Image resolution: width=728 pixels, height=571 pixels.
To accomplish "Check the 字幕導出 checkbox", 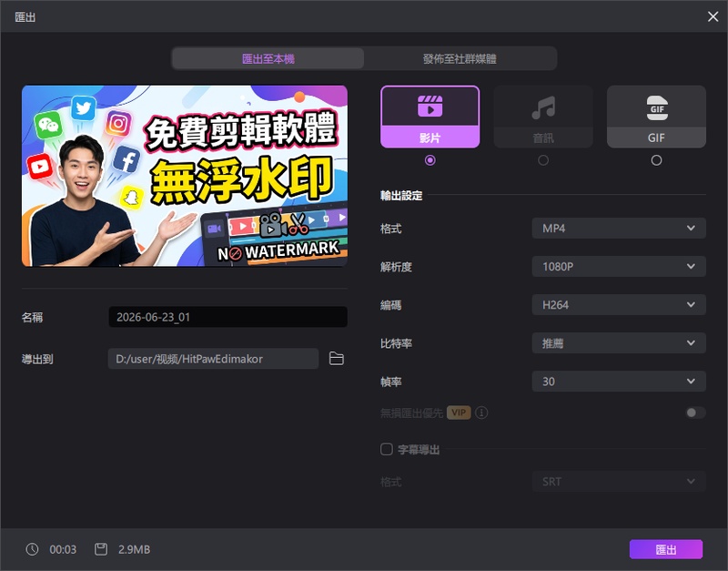I will (386, 449).
